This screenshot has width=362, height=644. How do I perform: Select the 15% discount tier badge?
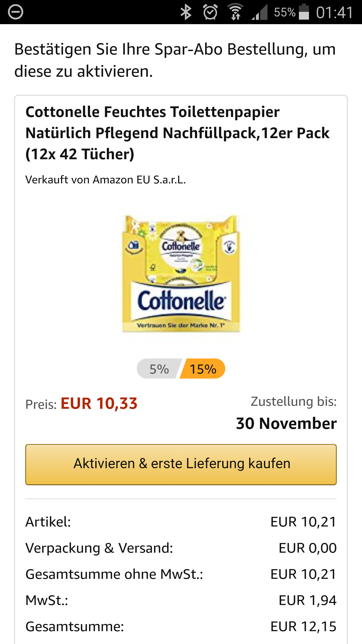[203, 369]
